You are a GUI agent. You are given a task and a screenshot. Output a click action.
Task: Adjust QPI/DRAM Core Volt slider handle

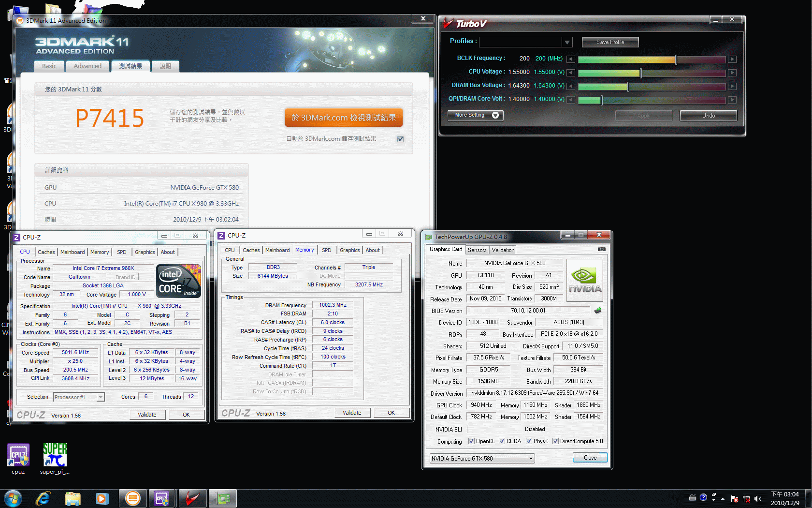[601, 100]
